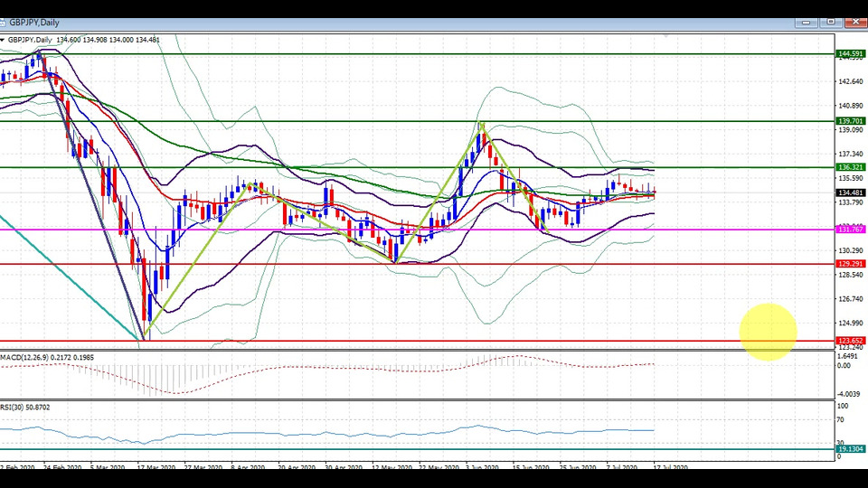Click the OHLC values 134.600 134.908 134.000 134.481
868x488 pixels.
pyautogui.click(x=108, y=40)
